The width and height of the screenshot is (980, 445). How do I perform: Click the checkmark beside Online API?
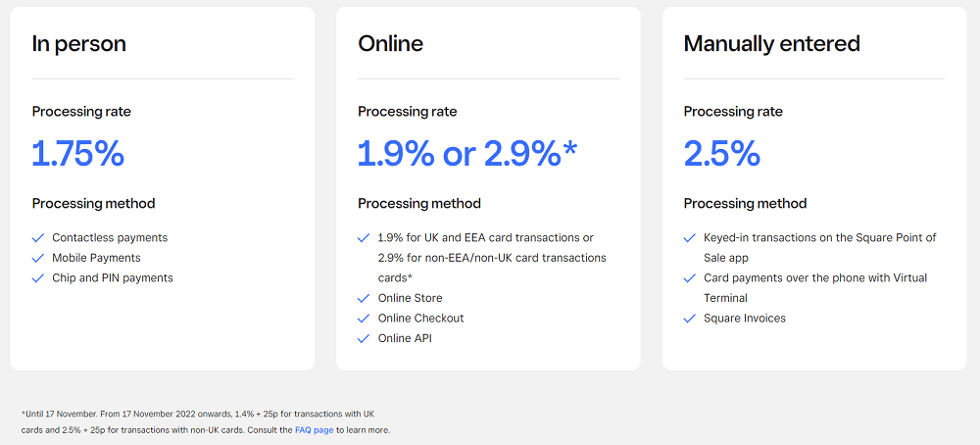(364, 339)
